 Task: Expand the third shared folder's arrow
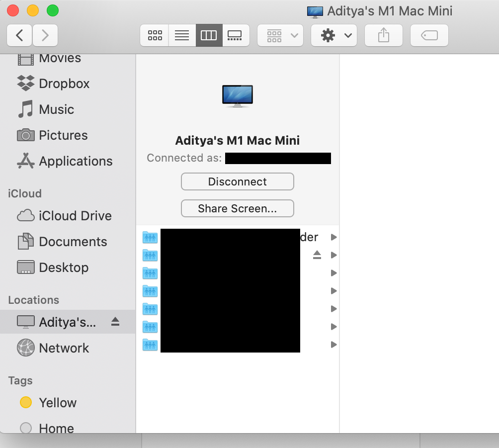(x=333, y=273)
